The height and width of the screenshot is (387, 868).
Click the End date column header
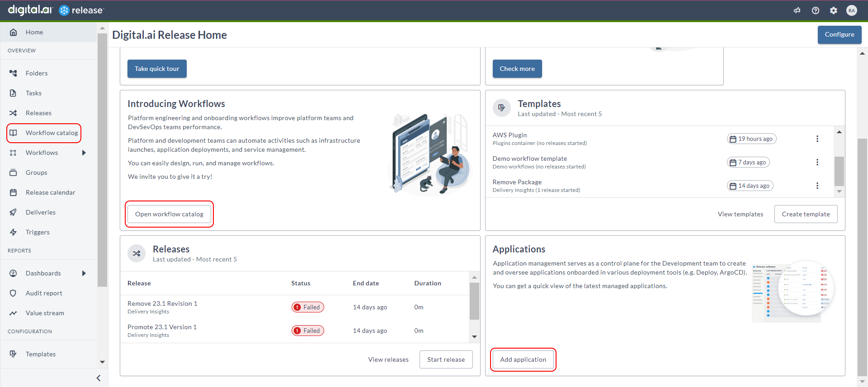point(366,283)
